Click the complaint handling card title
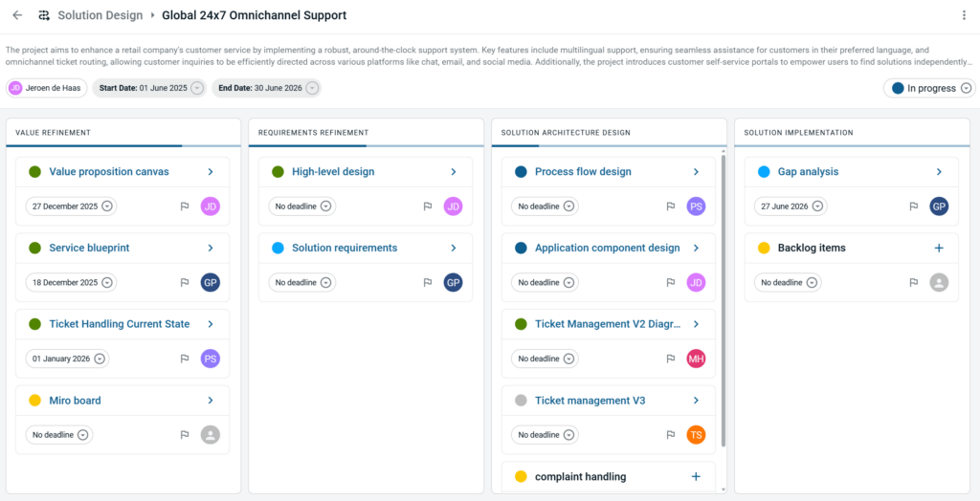Image resolution: width=980 pixels, height=501 pixels. click(581, 477)
